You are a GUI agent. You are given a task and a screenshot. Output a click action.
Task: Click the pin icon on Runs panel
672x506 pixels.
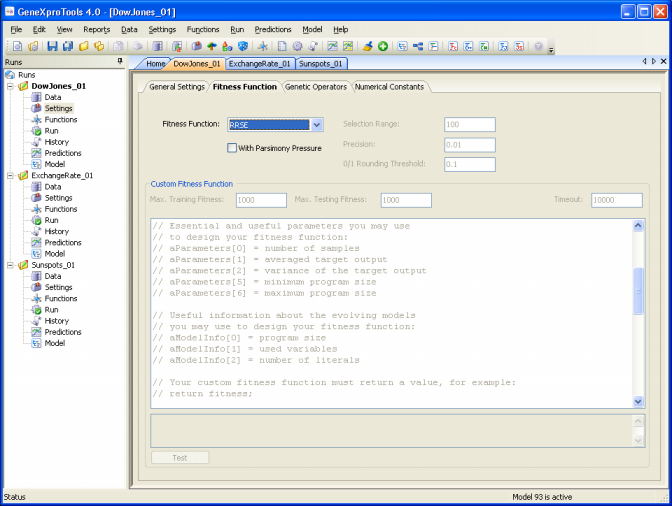(x=120, y=62)
